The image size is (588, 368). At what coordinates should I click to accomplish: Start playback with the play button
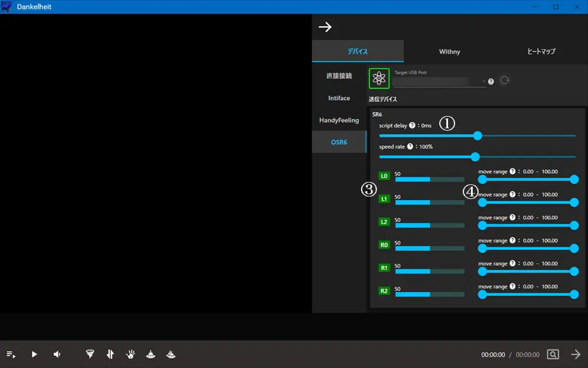click(x=34, y=354)
